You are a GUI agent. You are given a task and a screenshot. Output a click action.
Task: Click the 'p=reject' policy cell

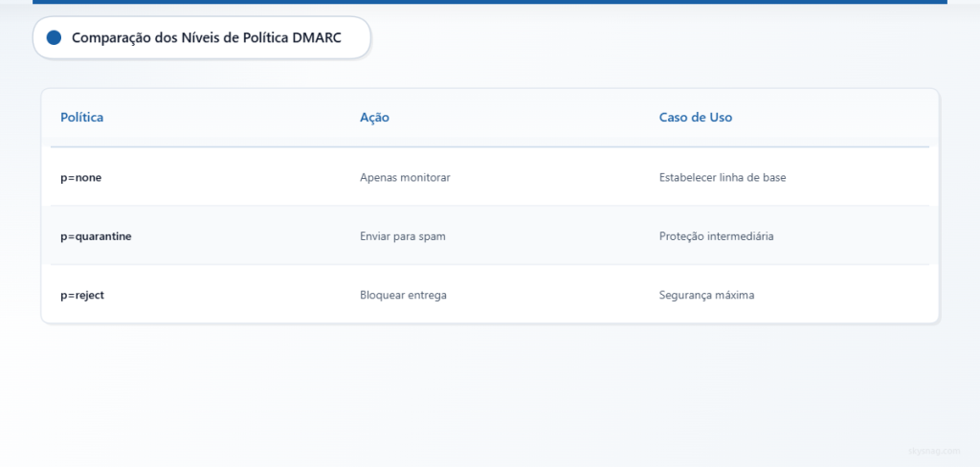[82, 295]
